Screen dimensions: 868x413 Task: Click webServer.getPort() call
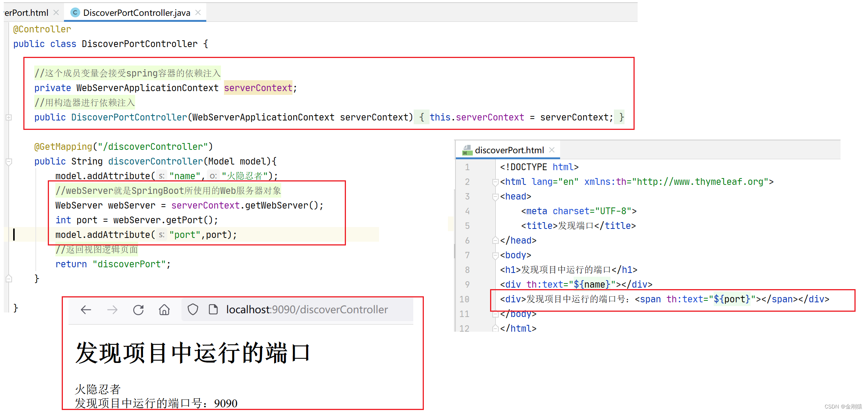click(163, 220)
